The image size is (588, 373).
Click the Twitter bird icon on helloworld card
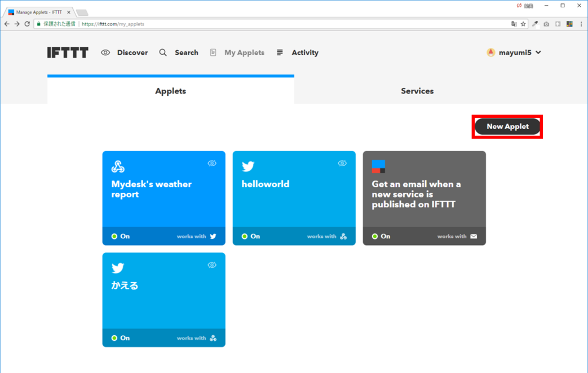[x=248, y=166]
